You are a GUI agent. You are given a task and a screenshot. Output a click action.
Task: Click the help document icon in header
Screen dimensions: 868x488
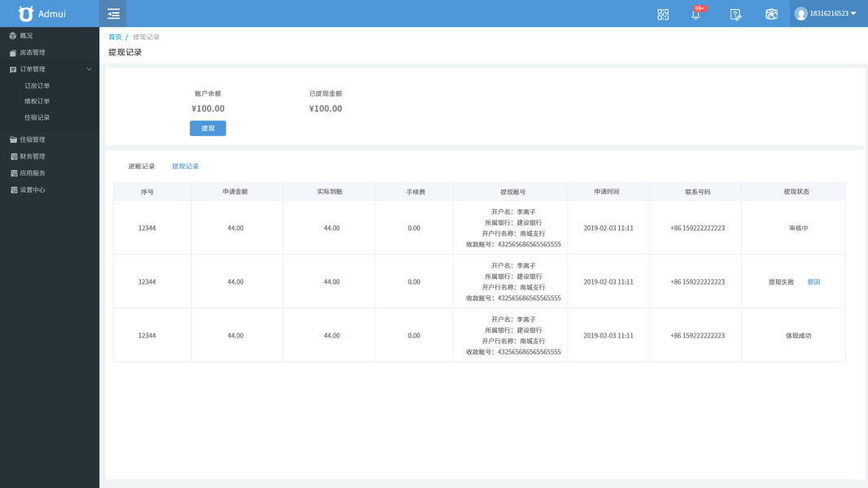(x=735, y=15)
